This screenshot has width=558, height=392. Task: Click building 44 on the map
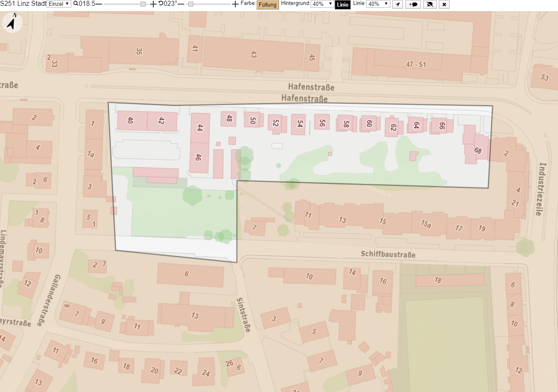[x=200, y=128]
